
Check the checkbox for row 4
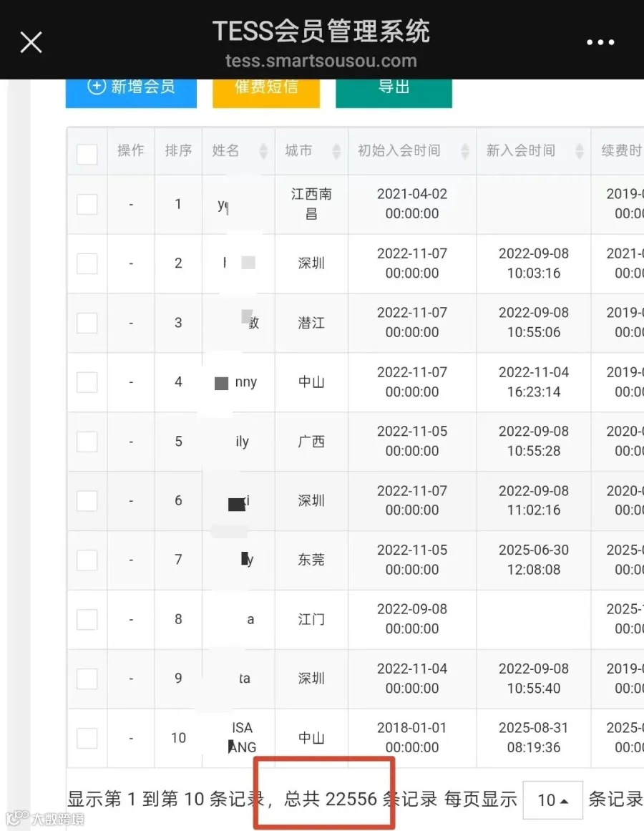87,382
